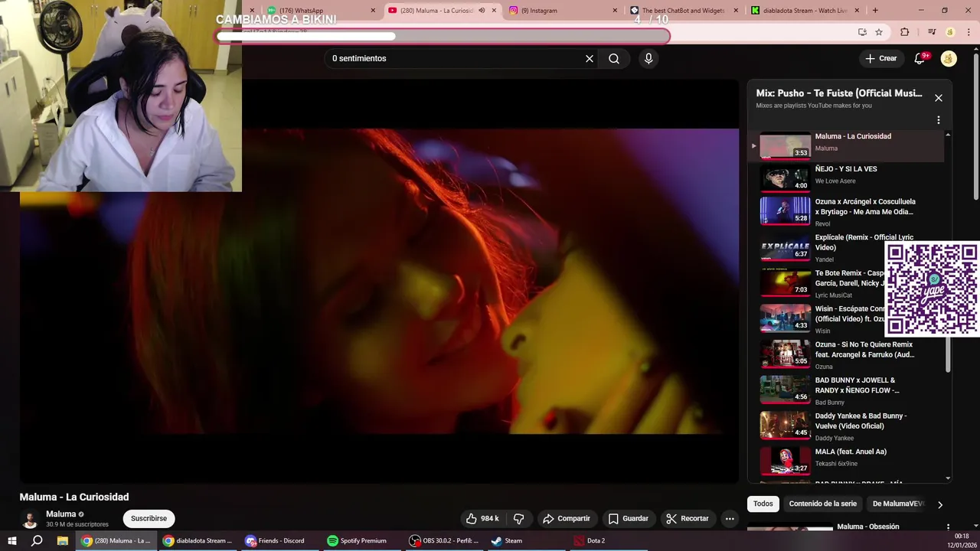Open the Maluma channel name link
Viewport: 980px width, 551px height.
click(x=60, y=514)
